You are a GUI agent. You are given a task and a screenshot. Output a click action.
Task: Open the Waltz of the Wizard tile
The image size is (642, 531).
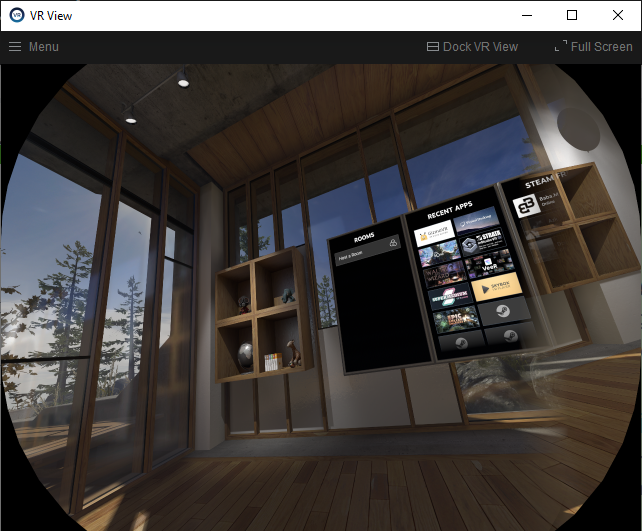coord(445,274)
